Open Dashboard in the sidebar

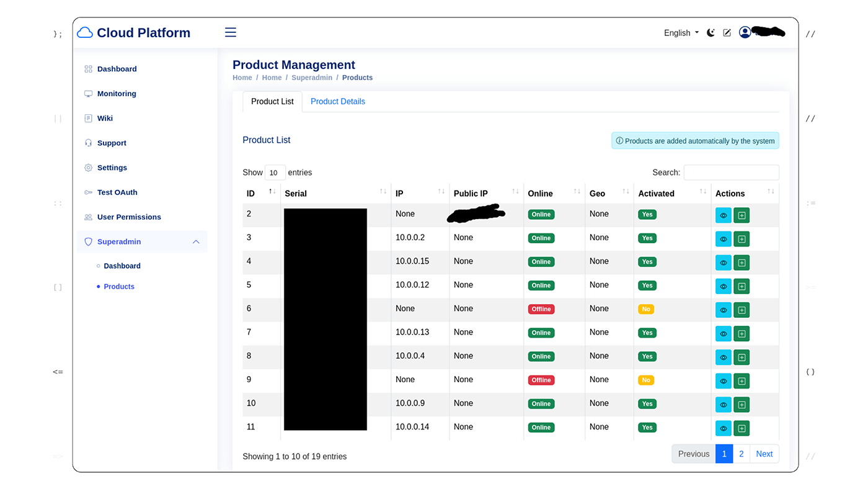[117, 69]
